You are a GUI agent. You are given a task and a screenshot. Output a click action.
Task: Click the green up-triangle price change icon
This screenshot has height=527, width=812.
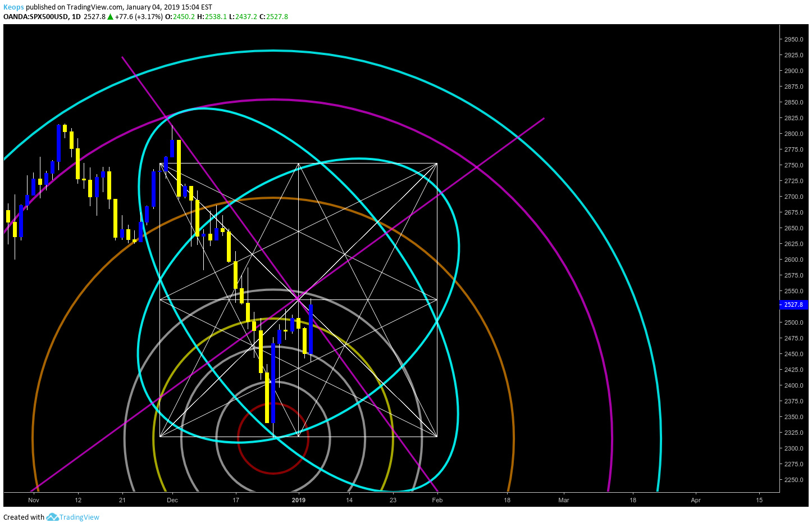click(111, 17)
